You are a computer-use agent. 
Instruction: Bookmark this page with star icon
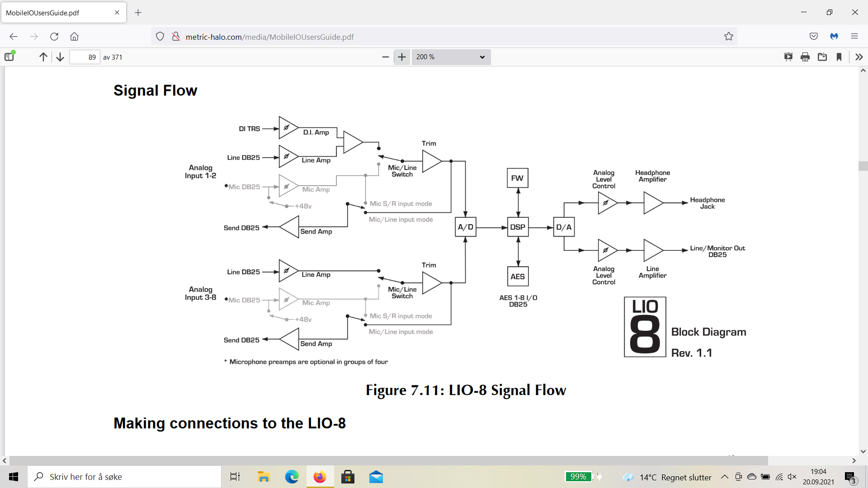pos(728,37)
